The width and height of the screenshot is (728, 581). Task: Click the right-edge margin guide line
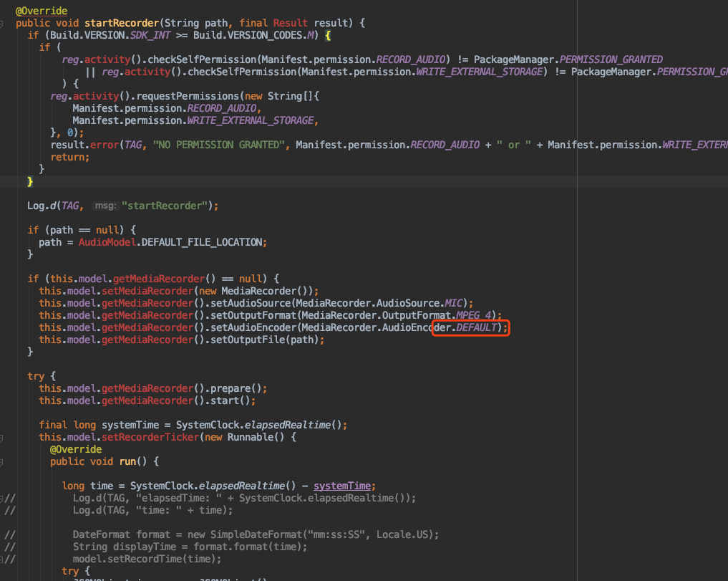click(576, 287)
